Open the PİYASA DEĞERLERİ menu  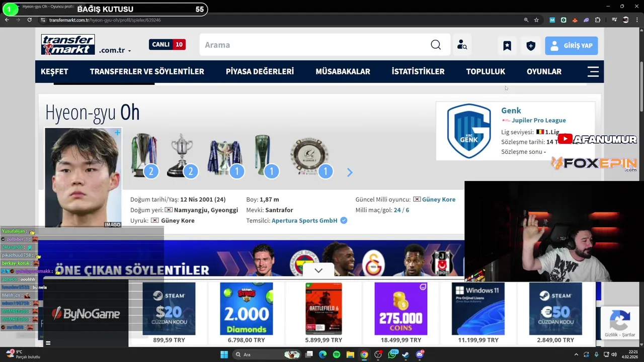260,71
